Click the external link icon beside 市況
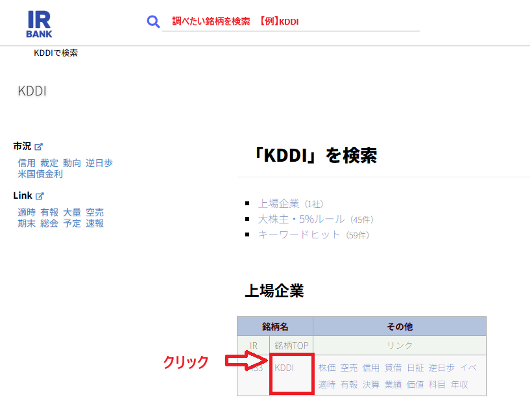Viewport: 532px width, 417px height. point(39,147)
